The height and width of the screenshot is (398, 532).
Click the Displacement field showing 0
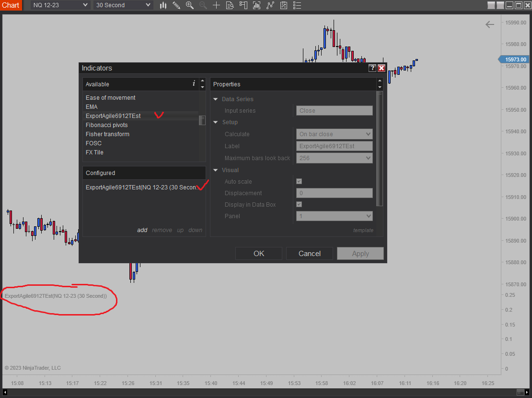[334, 193]
